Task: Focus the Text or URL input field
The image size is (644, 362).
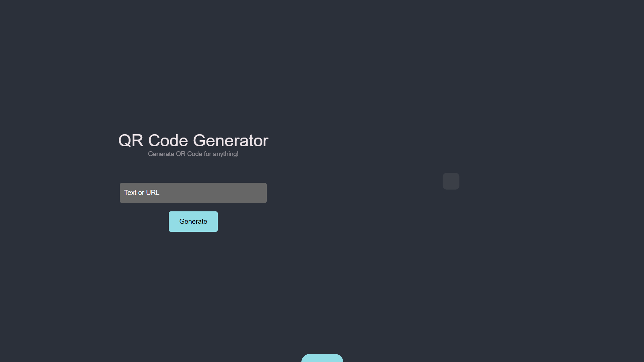Action: [x=193, y=193]
